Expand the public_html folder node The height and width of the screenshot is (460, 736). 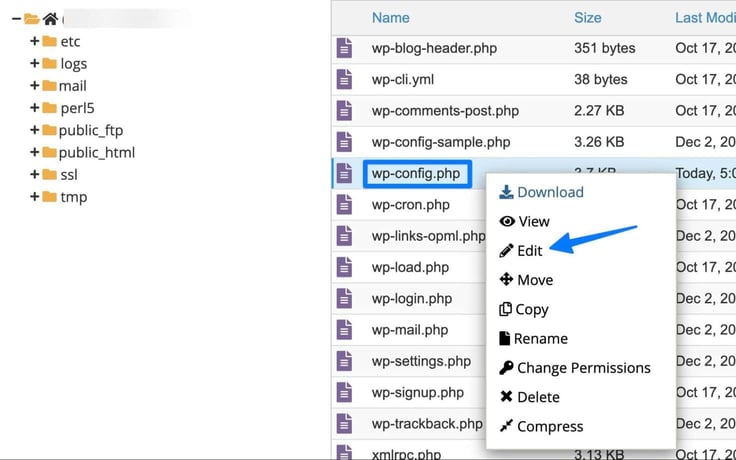pyautogui.click(x=34, y=152)
